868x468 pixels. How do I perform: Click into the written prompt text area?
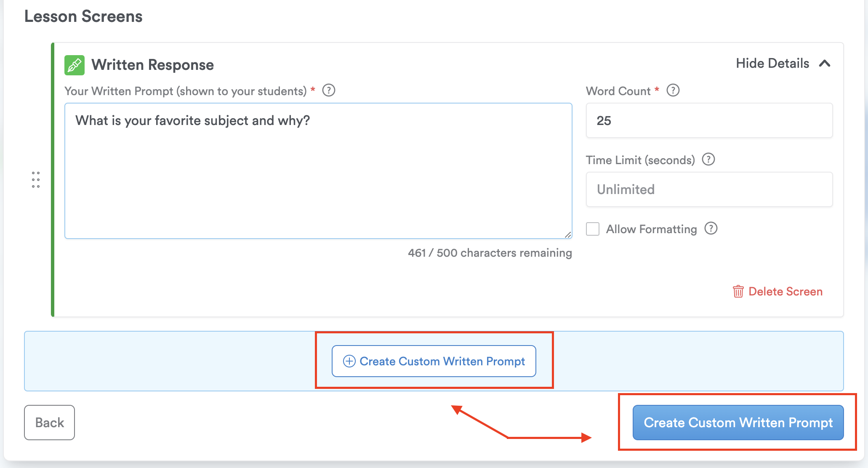click(318, 177)
